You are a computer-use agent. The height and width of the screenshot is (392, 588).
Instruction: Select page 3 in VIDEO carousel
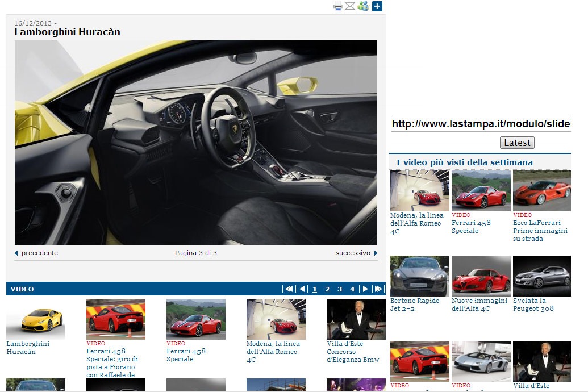(340, 289)
